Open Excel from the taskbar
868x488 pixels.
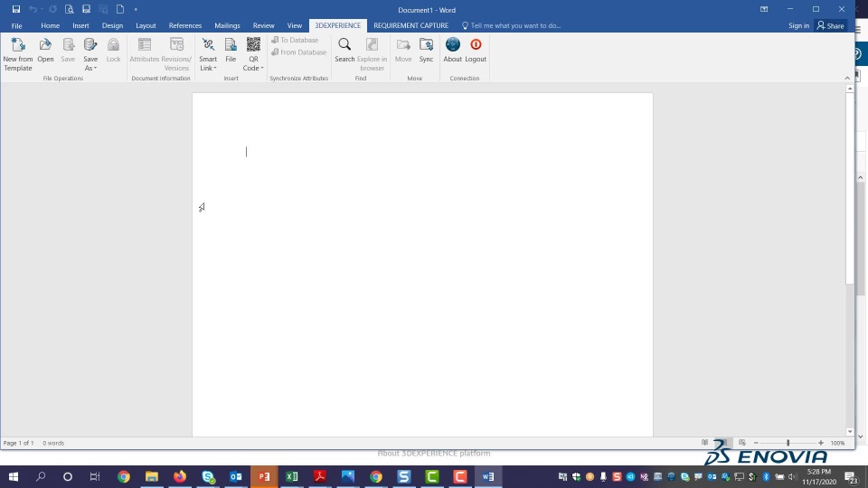[292, 476]
